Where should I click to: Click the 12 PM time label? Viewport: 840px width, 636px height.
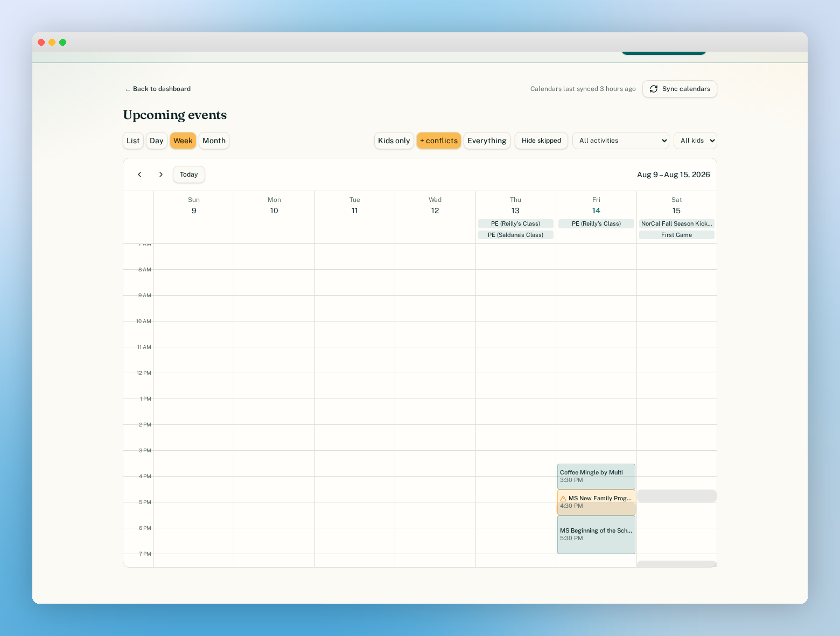pyautogui.click(x=144, y=373)
